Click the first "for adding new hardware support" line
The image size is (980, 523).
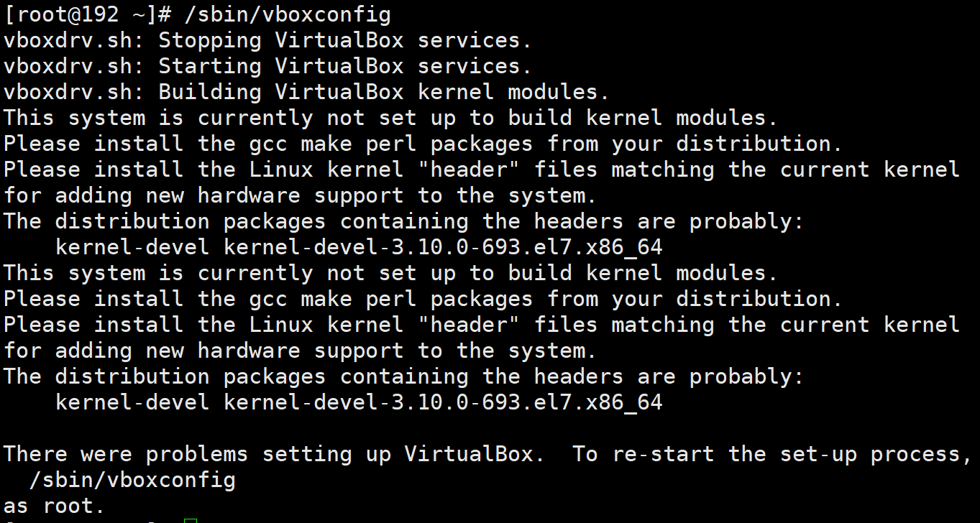tap(216, 195)
